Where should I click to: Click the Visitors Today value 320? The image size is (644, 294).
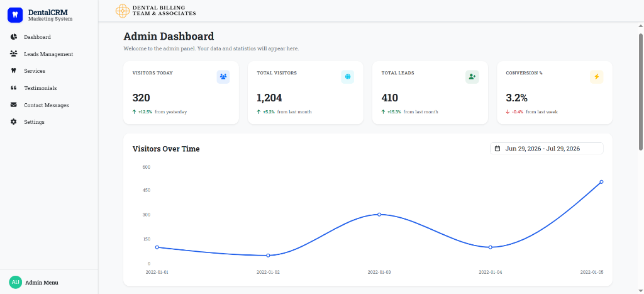[x=142, y=98]
